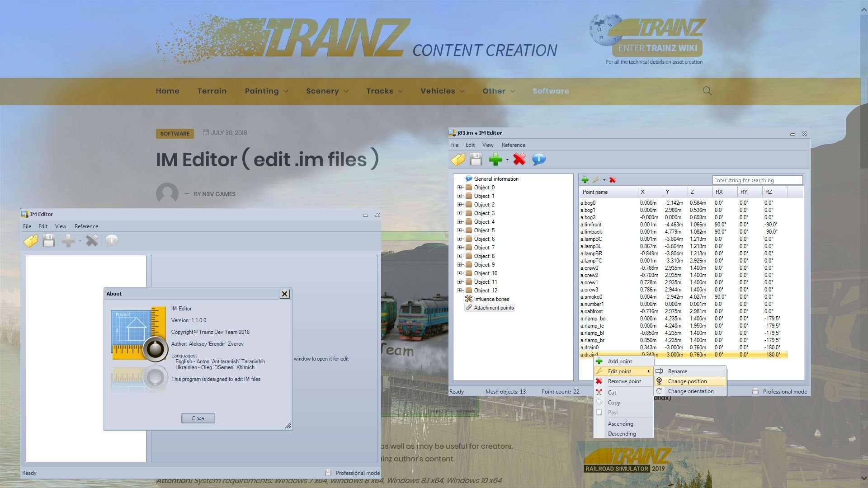The image size is (868, 488).
Task: Click grayed plus icon in left IM Editor window
Action: tap(68, 241)
